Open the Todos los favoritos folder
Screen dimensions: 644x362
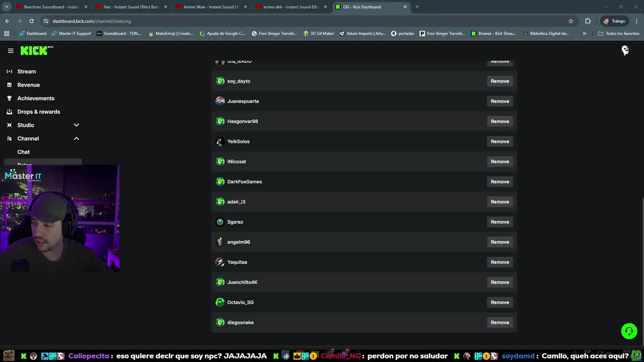tap(618, 34)
